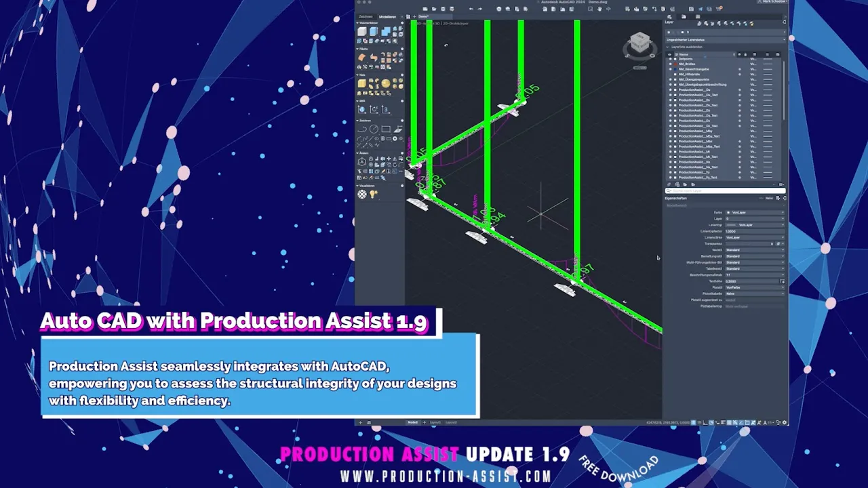868x488 pixels.
Task: Click the red color swatch of NM_Bridles
Action: point(675,64)
